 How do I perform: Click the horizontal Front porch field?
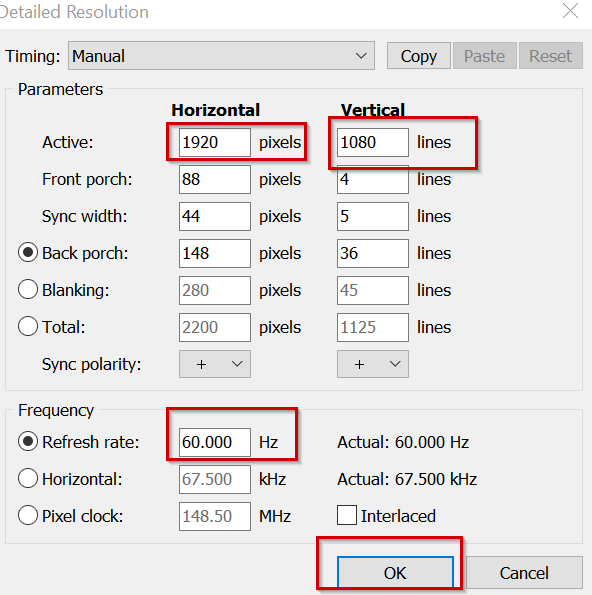[215, 179]
